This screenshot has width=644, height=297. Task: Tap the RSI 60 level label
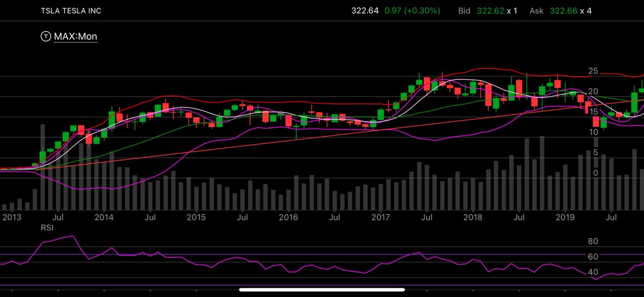click(x=593, y=257)
